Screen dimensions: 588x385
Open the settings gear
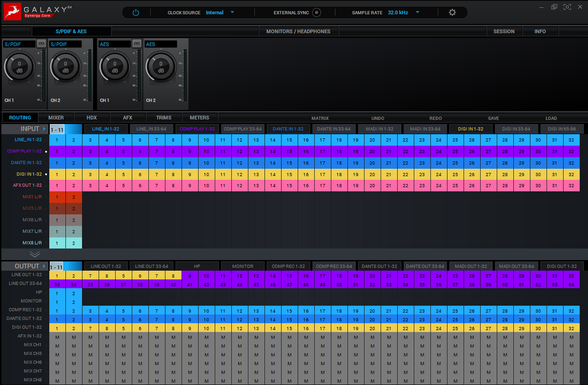452,12
